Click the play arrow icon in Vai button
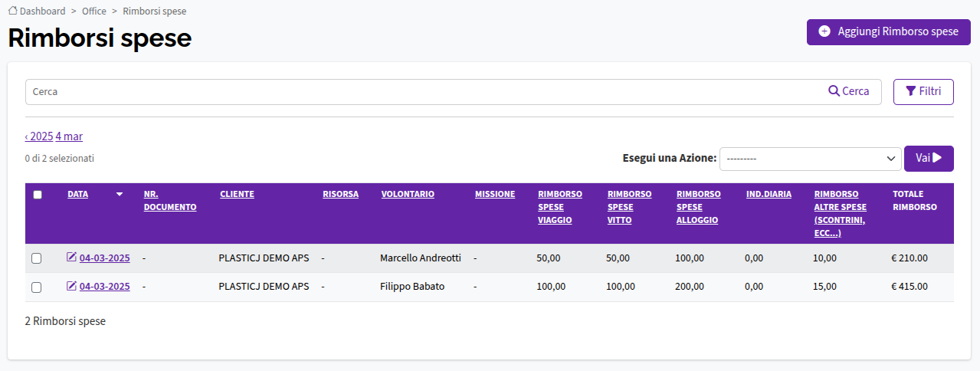 pos(937,158)
